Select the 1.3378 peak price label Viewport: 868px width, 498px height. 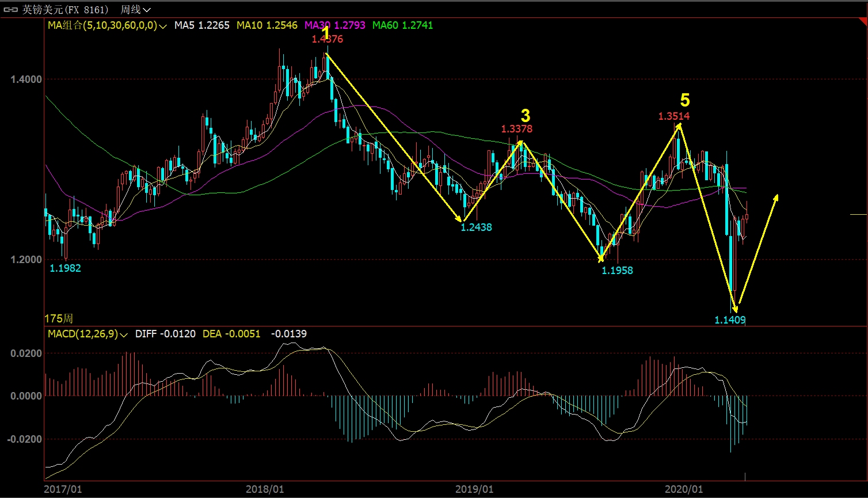pos(517,129)
